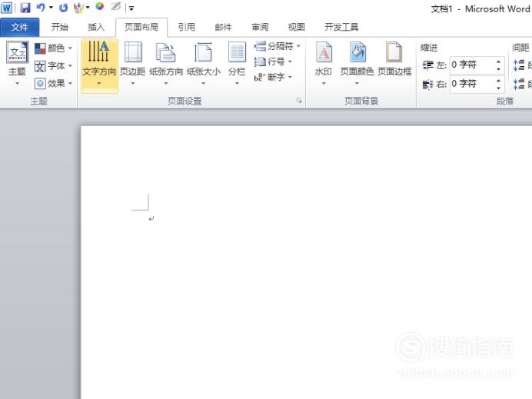
Task: Switch to the 审阅 tab
Action: [260, 27]
